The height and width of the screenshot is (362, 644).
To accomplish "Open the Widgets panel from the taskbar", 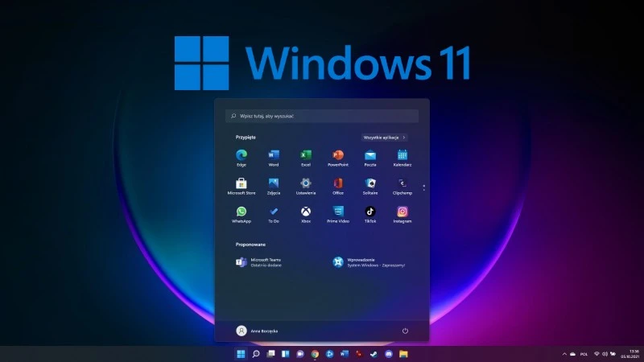I will pyautogui.click(x=286, y=354).
